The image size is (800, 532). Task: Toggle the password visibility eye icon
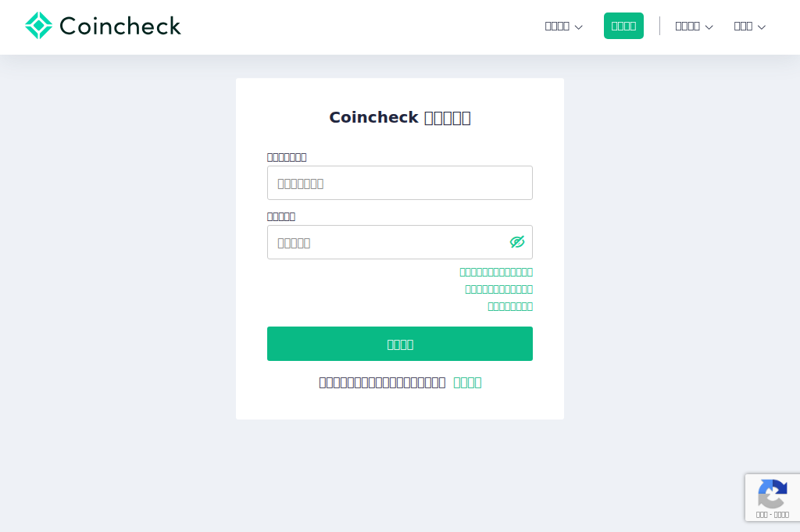click(517, 242)
